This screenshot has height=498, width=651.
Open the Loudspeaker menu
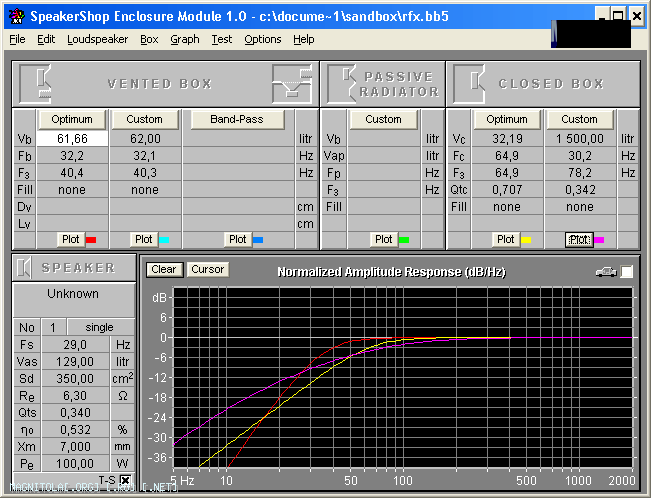click(98, 39)
